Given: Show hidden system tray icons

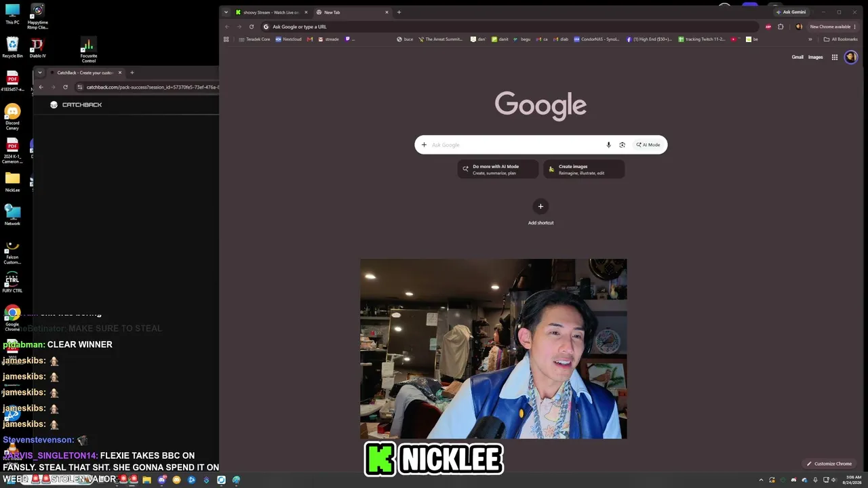Looking at the screenshot, I should point(761,480).
